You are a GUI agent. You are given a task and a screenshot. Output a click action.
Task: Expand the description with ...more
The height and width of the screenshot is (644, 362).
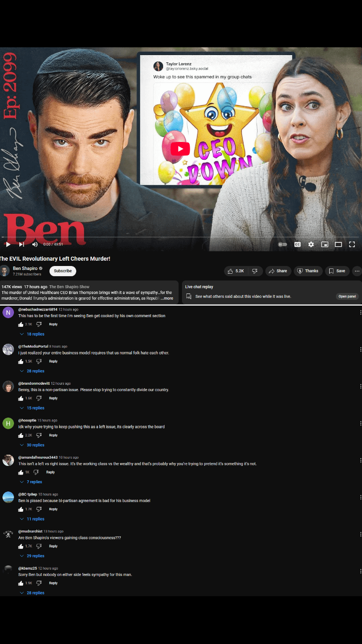click(167, 298)
